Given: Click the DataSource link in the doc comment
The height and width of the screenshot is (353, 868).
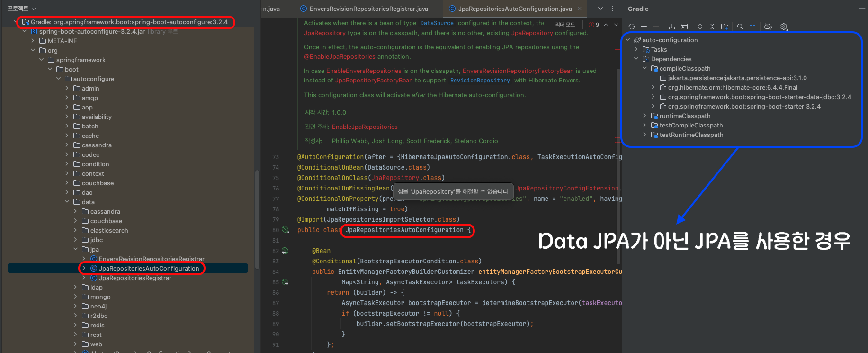Looking at the screenshot, I should (x=437, y=23).
